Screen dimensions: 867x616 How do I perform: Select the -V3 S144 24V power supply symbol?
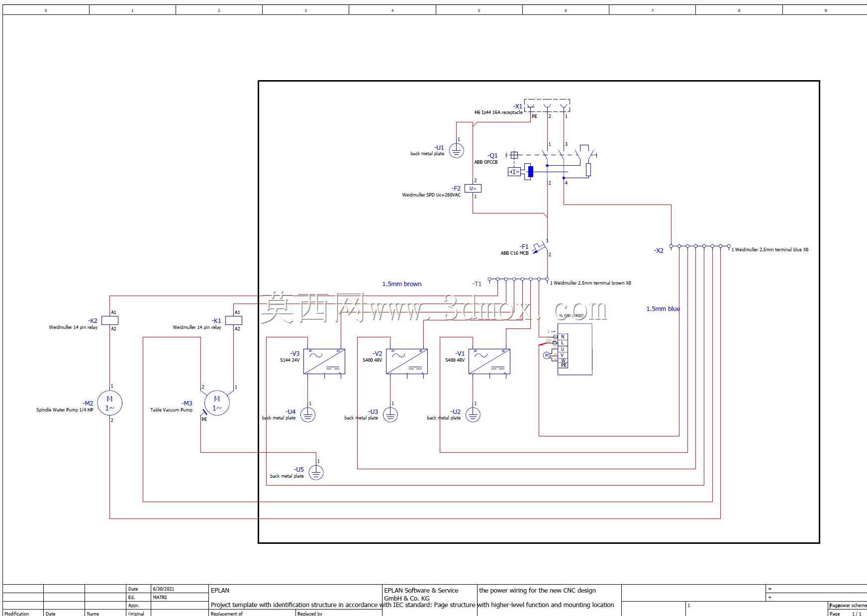324,362
